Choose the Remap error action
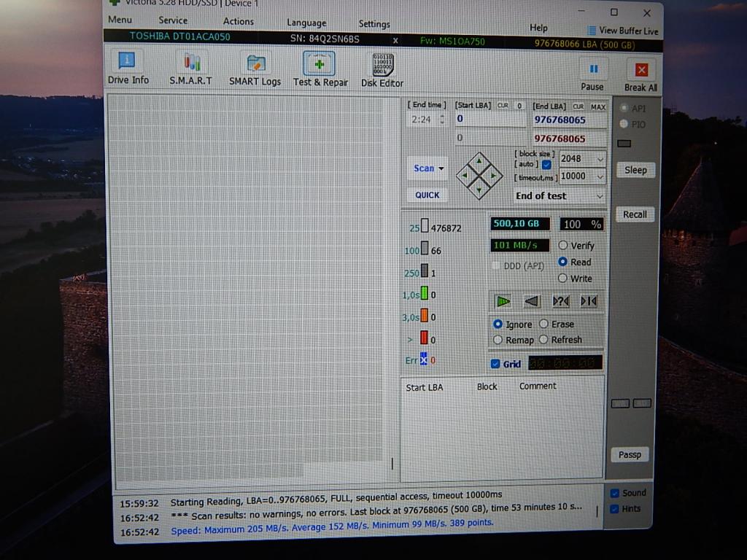Image resolution: width=747 pixels, height=560 pixels. (x=498, y=340)
